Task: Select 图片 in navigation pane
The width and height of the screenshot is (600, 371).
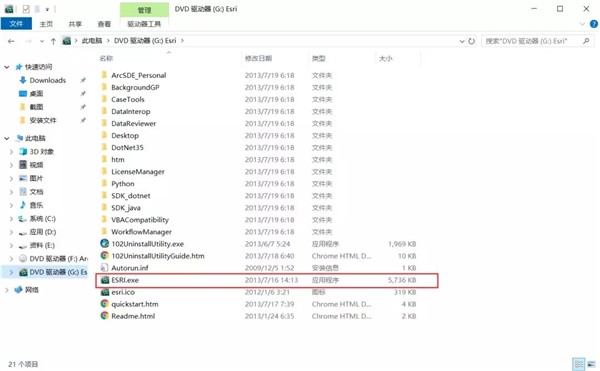Action: 36,178
